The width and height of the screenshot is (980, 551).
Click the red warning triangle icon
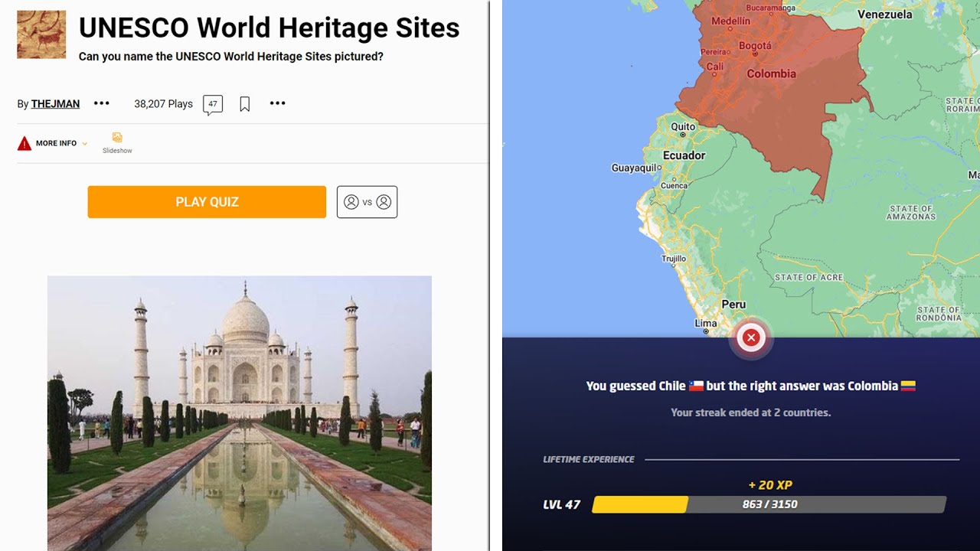point(24,143)
